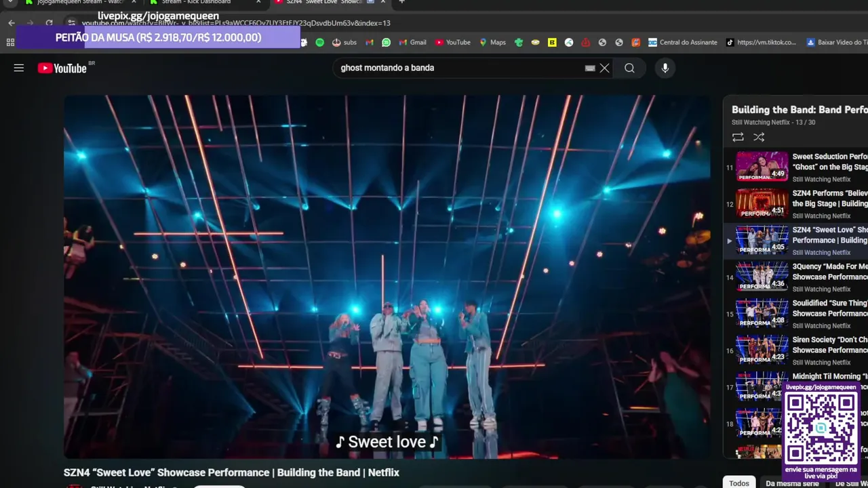Open Baixar Video bookmark
868x488 pixels.
pos(837,42)
